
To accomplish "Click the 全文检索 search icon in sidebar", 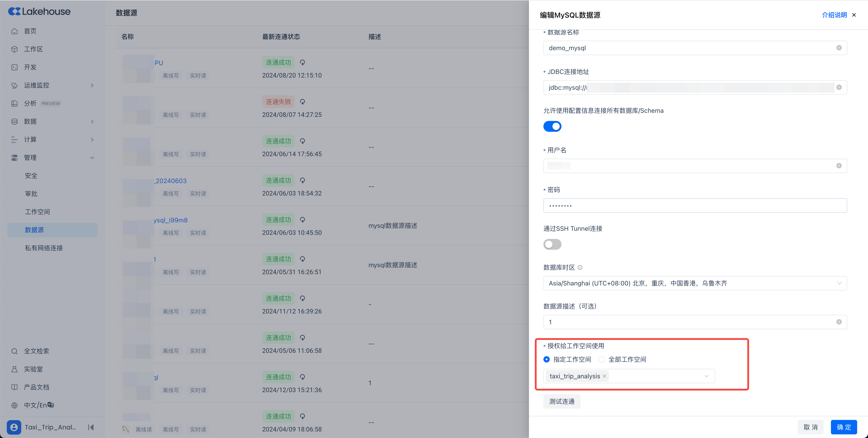I will pos(14,351).
